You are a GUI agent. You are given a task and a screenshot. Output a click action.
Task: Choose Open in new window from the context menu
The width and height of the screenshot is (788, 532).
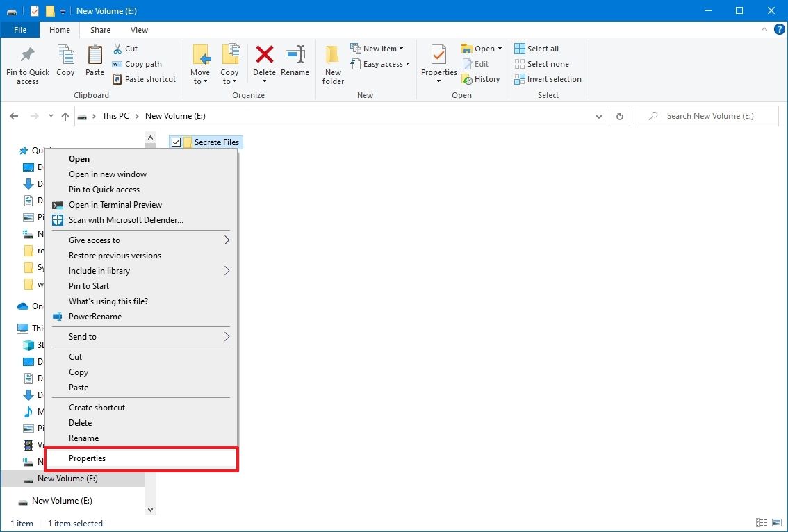(107, 174)
